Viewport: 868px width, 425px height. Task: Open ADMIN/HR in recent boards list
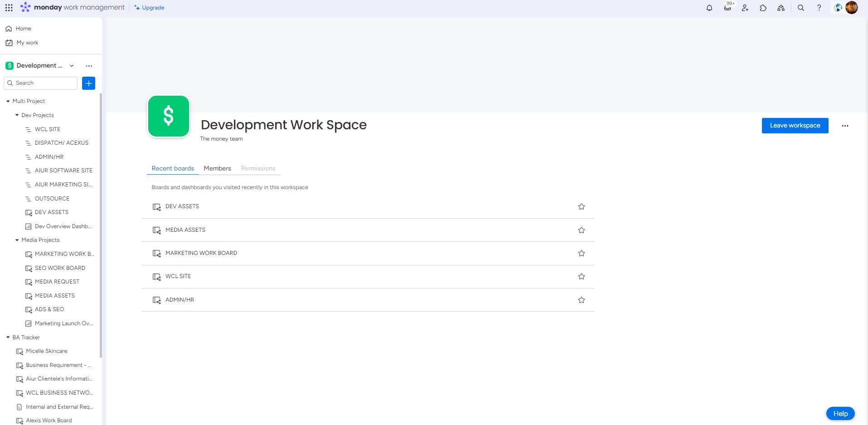click(179, 300)
